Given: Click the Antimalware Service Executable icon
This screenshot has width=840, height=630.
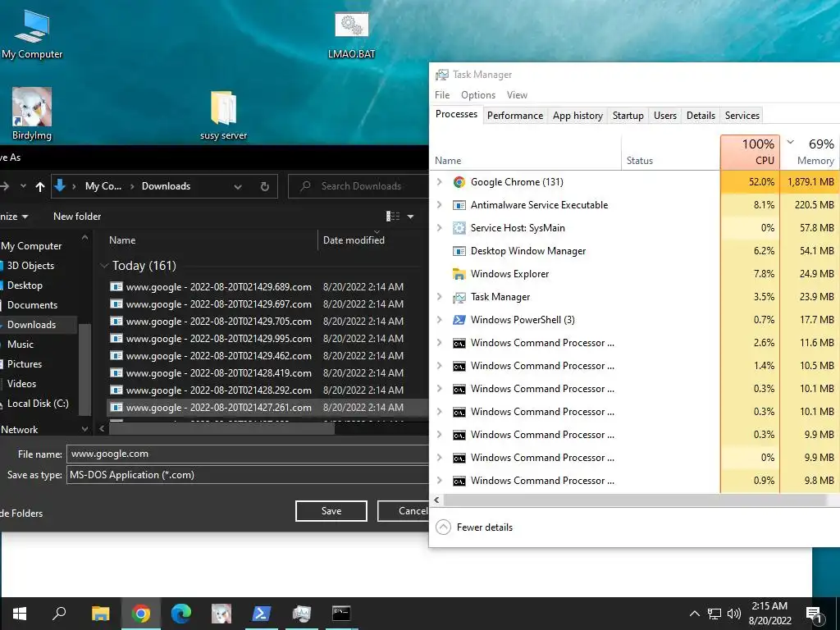Looking at the screenshot, I should point(459,205).
